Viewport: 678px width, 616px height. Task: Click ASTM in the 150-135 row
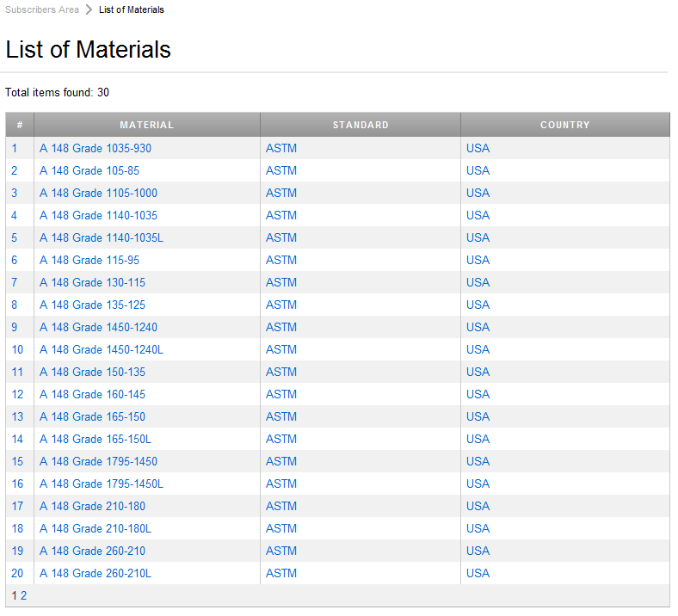point(281,373)
